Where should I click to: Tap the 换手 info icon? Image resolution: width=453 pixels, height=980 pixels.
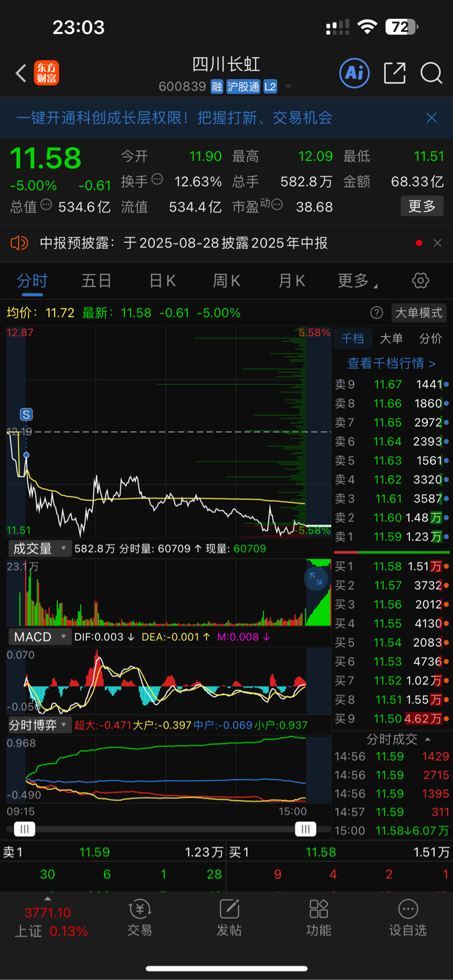(157, 179)
